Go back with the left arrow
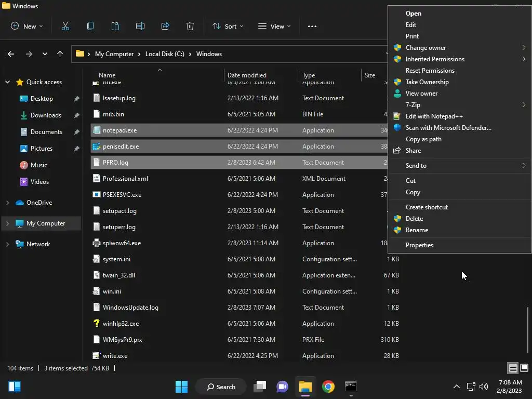 click(11, 54)
